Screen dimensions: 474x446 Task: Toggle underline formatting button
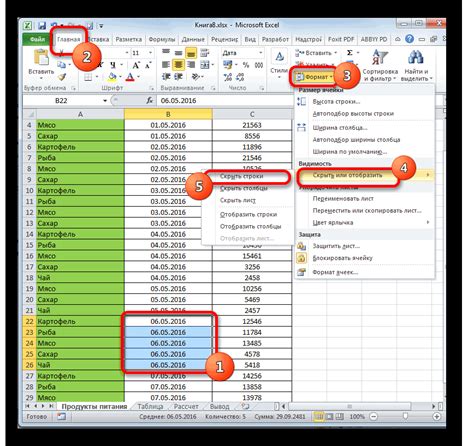click(113, 65)
